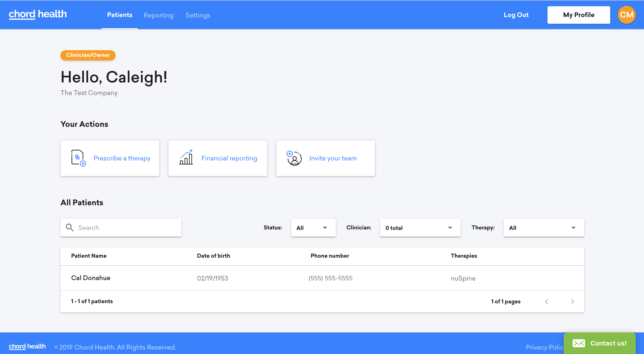Switch to the Reporting tab
Image resolution: width=644 pixels, height=354 pixels.
coord(158,15)
